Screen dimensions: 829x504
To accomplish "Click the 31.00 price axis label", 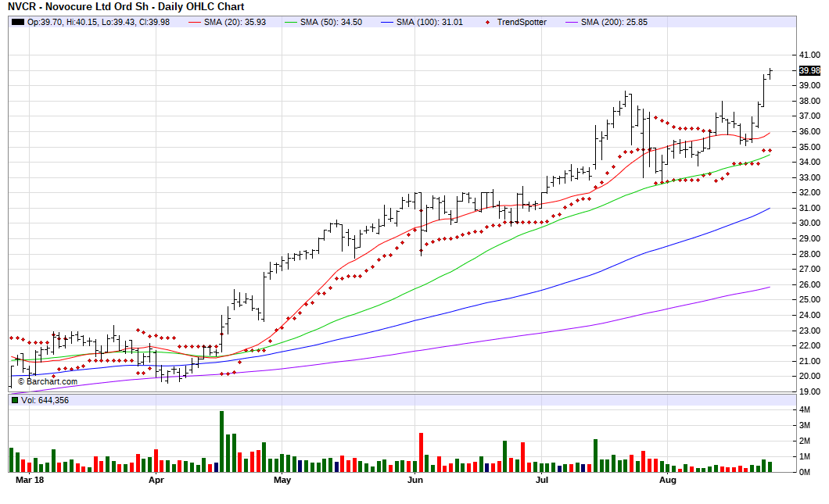I will click(810, 208).
